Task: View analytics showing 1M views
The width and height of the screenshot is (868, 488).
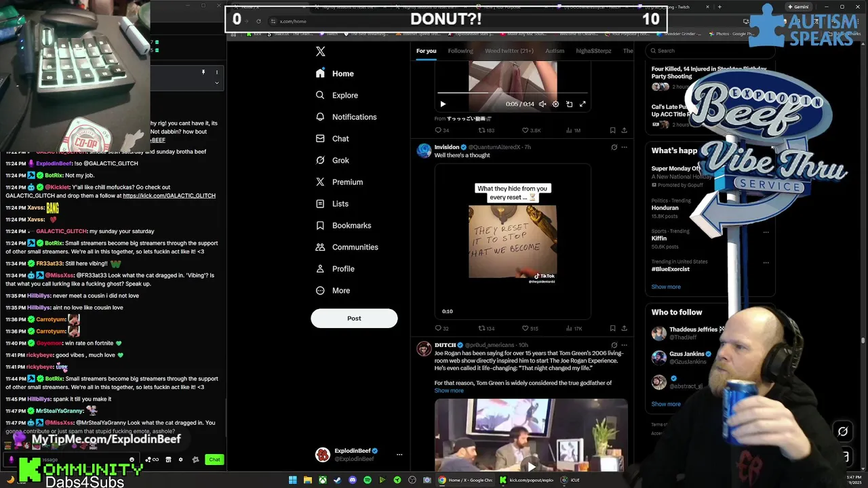Action: pyautogui.click(x=573, y=130)
